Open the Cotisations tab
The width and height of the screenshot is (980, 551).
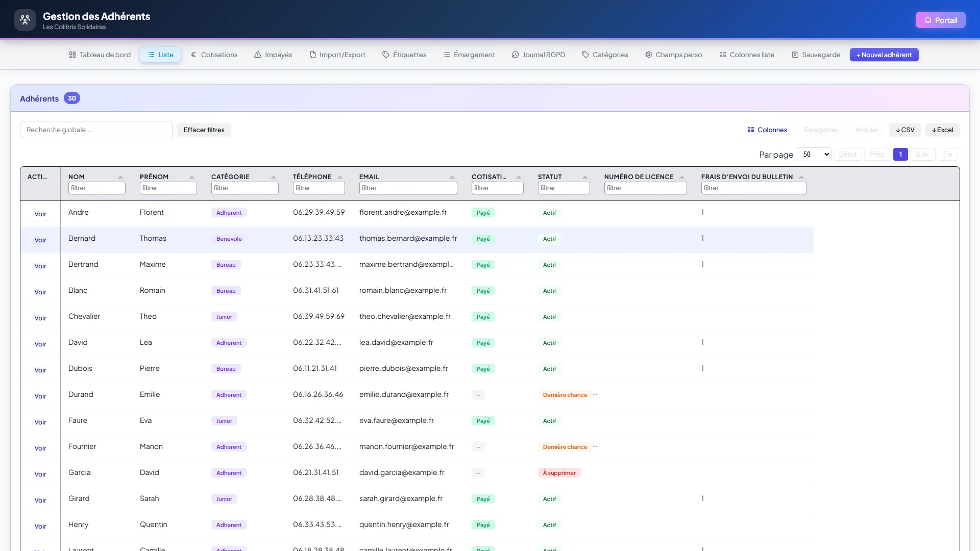tap(214, 55)
